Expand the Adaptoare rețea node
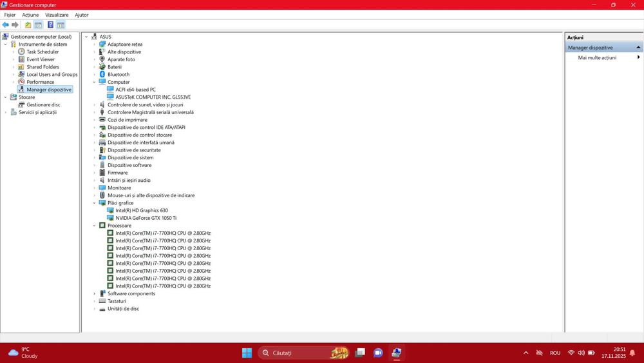644x363 pixels. (x=95, y=44)
